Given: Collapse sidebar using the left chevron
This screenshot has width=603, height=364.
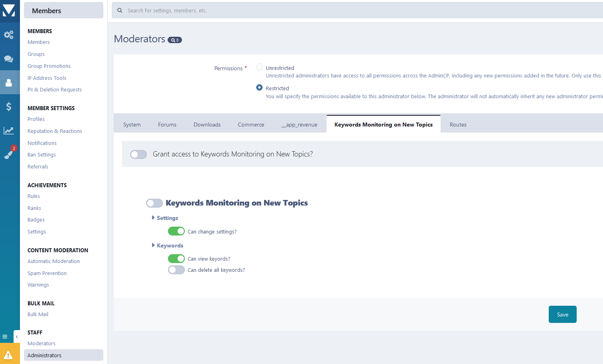Looking at the screenshot, I should click(17, 336).
